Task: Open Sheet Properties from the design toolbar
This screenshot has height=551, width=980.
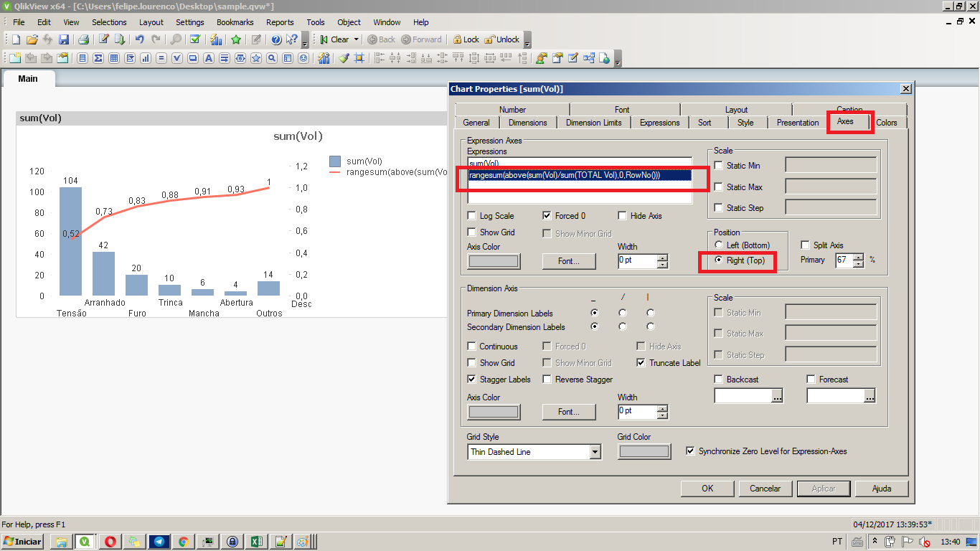Action: click(x=63, y=58)
